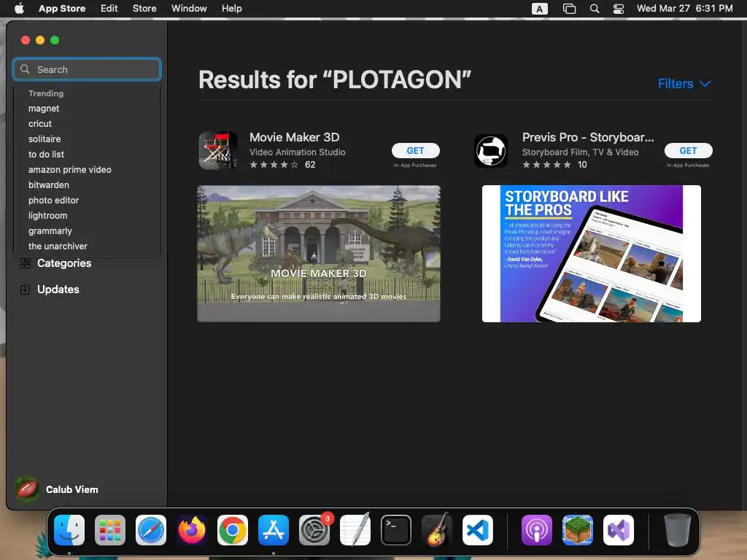Open Calub Viem account avatar

pyautogui.click(x=27, y=489)
